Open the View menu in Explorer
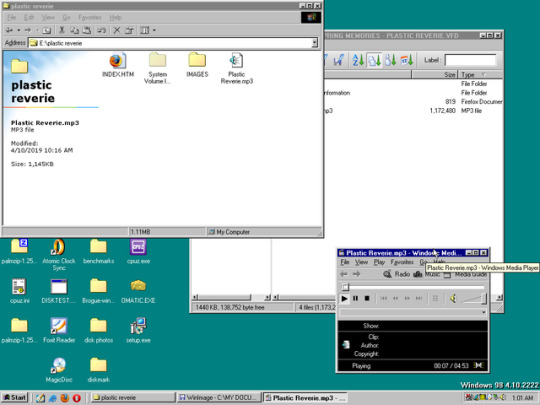The width and height of the screenshot is (540, 405). coord(48,17)
